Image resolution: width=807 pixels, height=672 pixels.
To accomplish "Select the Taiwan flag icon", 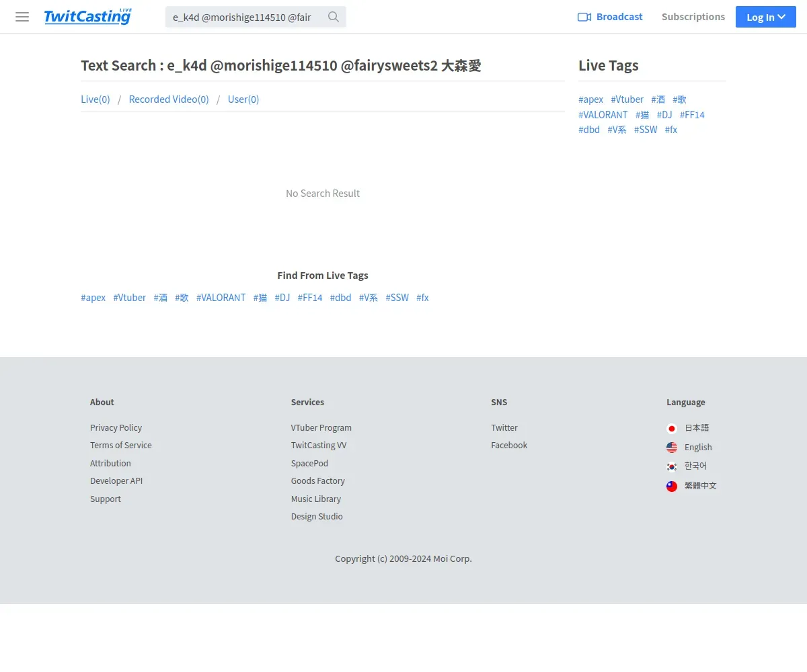I will click(x=672, y=486).
